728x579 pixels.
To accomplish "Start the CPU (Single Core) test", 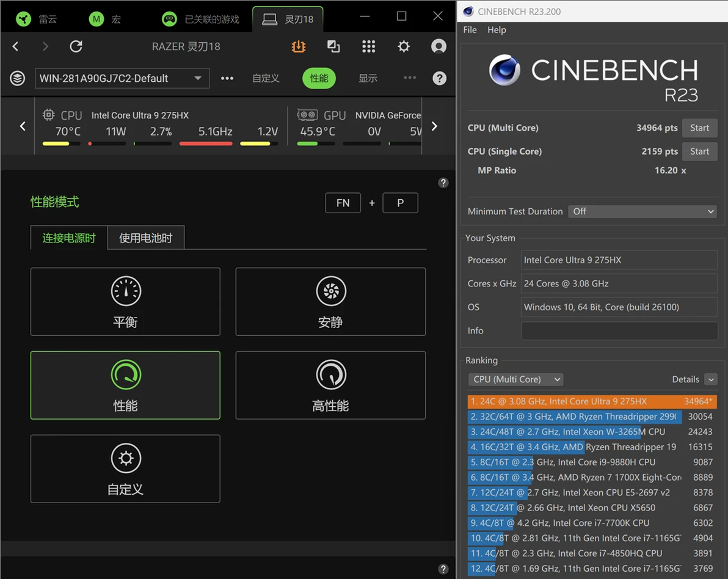I will click(x=699, y=151).
